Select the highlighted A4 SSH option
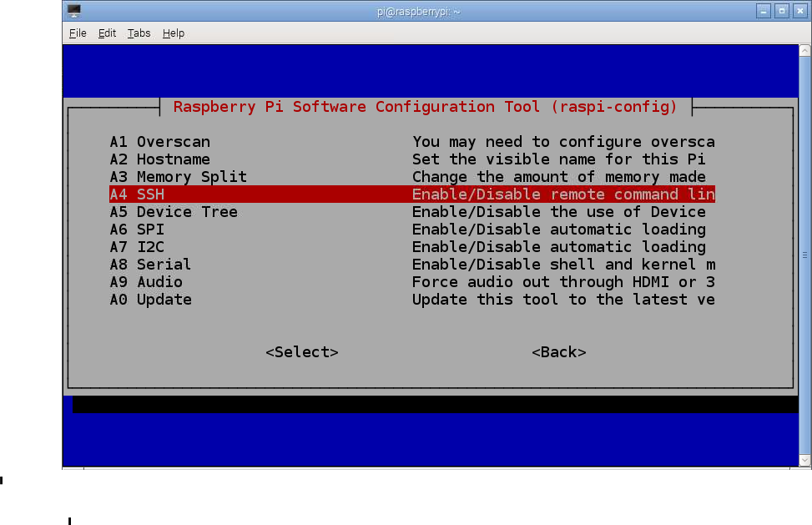This screenshot has width=812, height=525. (x=412, y=194)
